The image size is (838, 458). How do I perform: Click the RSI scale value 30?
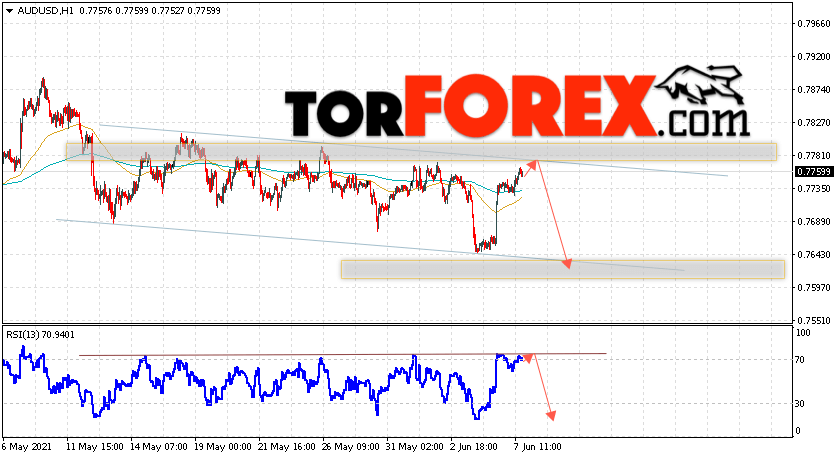tap(800, 403)
